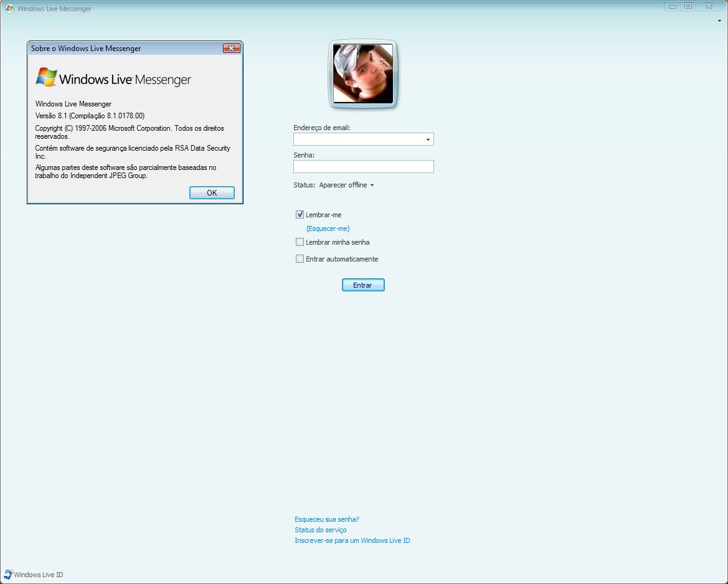Click the Copyright (C) 1997-2006 Microsoft Corporation text
This screenshot has width=728, height=584.
pos(130,132)
